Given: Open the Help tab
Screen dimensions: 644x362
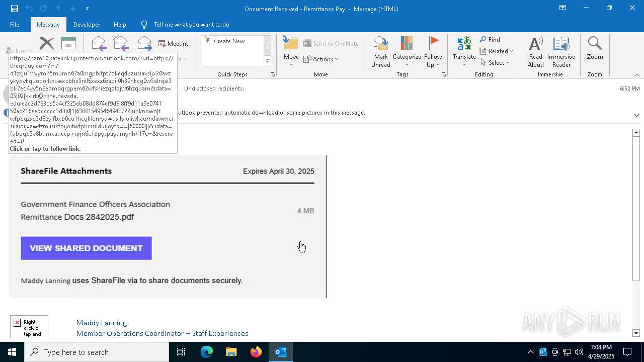Looking at the screenshot, I should pos(120,25).
